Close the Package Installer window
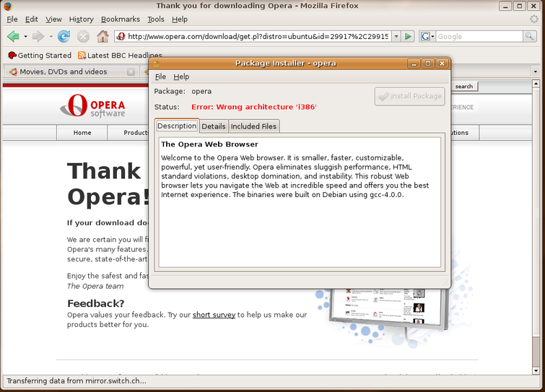Screen dimensions: 545x392 [442, 64]
